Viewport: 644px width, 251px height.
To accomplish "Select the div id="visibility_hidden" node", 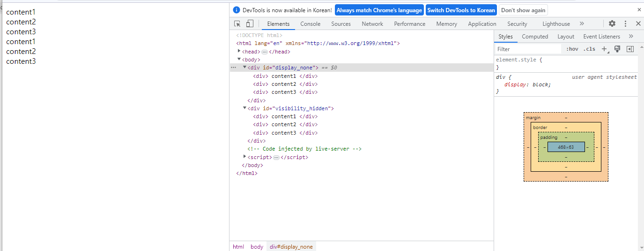I will [x=290, y=108].
